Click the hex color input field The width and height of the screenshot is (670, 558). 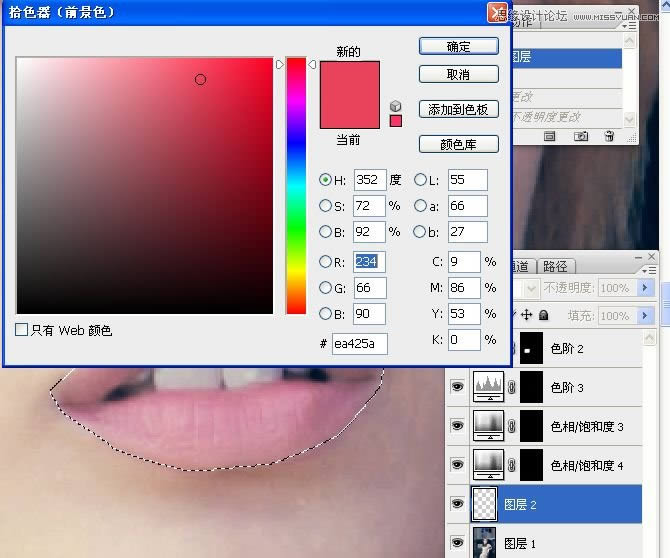click(x=359, y=344)
